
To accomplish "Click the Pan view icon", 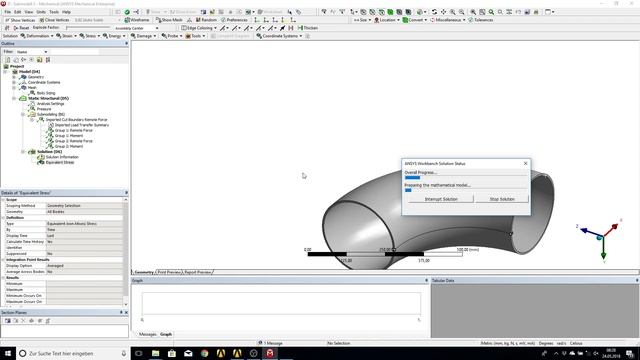I will tap(443, 12).
